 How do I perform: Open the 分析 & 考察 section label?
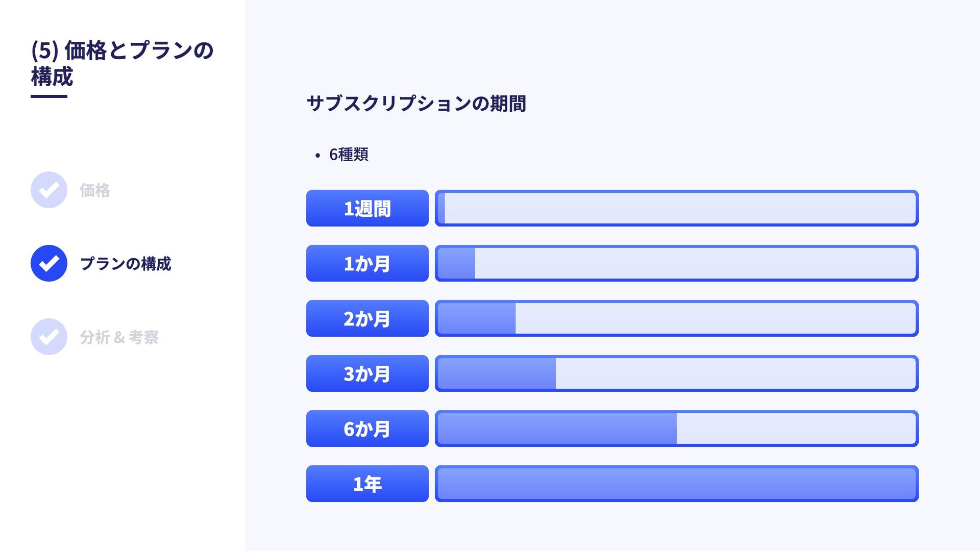119,337
